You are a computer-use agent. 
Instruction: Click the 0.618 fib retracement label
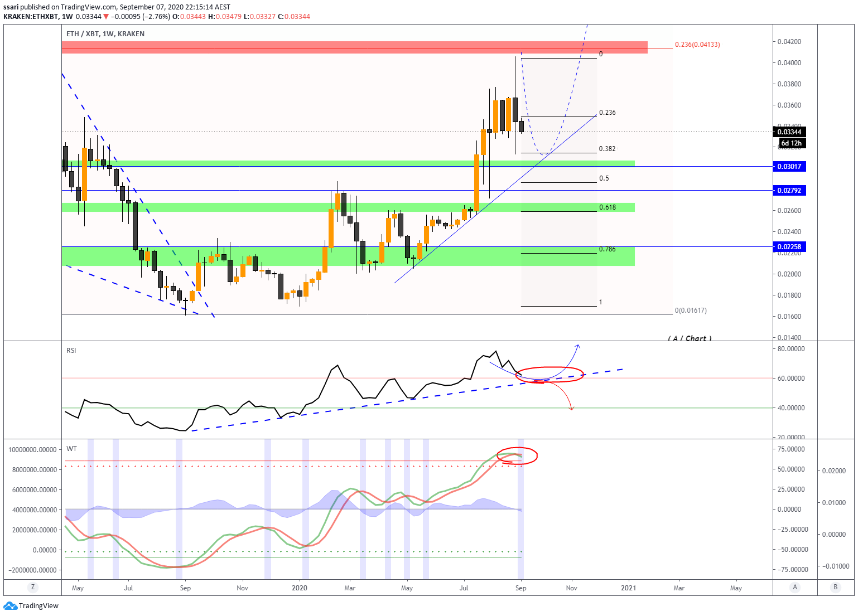[x=608, y=207]
